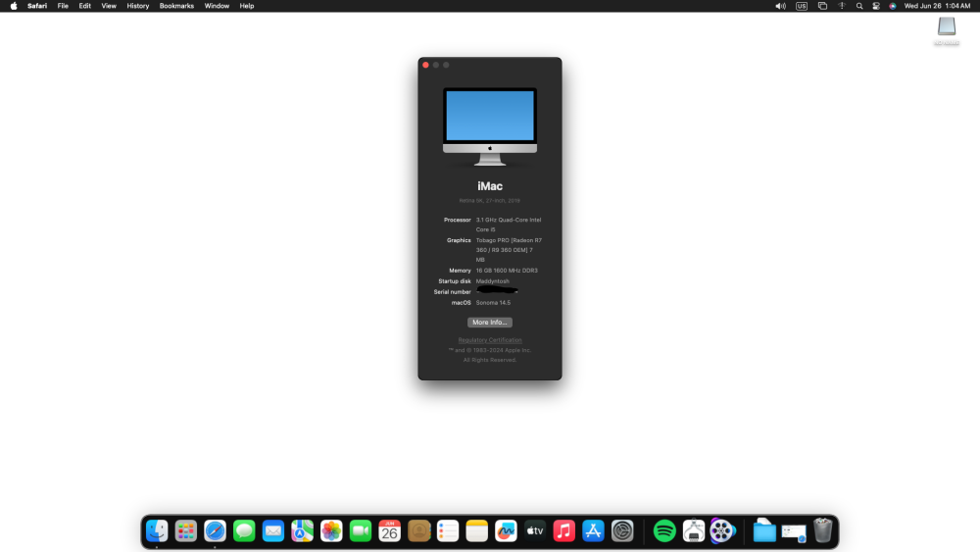
Task: Click the date and time clock
Action: point(937,6)
